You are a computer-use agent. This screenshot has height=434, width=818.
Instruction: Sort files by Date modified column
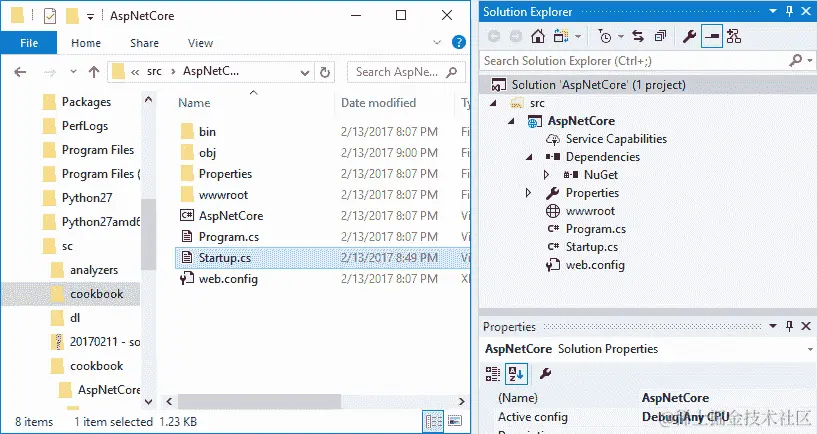378,103
